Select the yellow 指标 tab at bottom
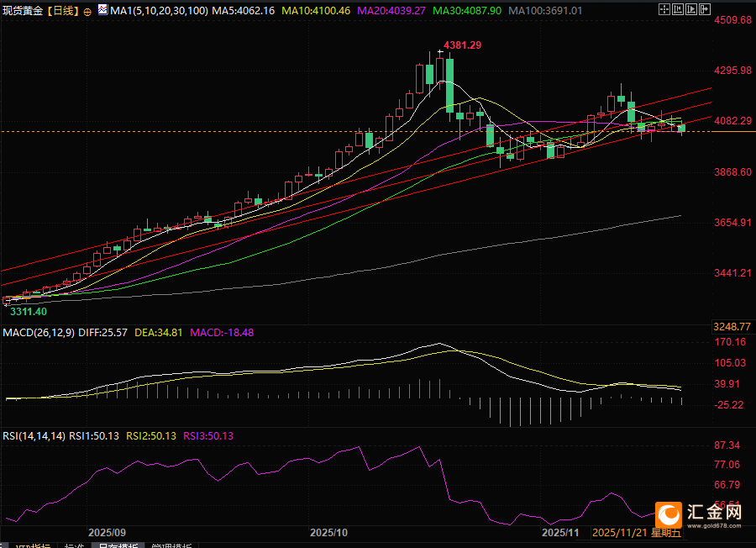Screen dimensions: 756x548 33,545
